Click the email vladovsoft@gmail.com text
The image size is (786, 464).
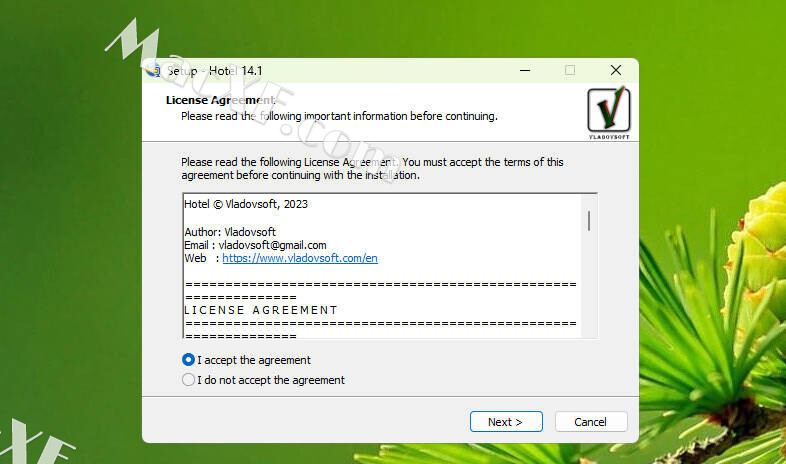[x=273, y=246]
